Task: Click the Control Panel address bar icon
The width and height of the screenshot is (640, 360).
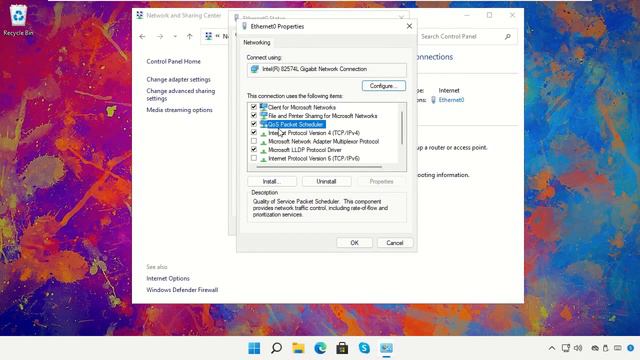Action: point(209,36)
